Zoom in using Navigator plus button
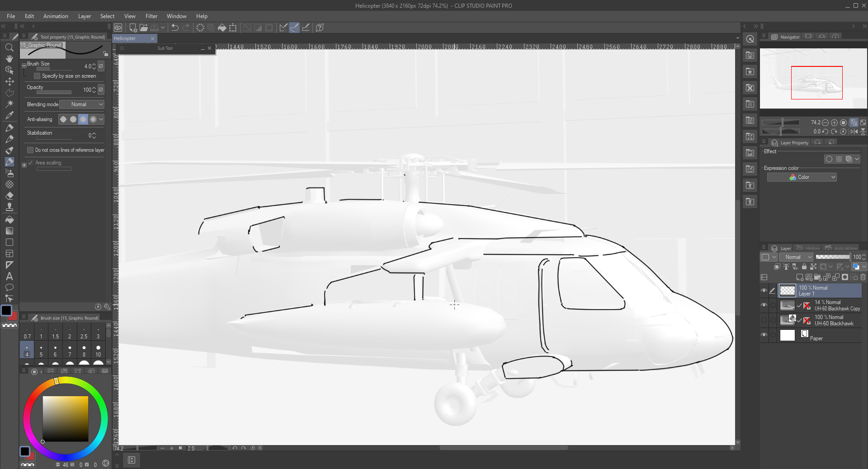868x469 pixels. point(834,122)
